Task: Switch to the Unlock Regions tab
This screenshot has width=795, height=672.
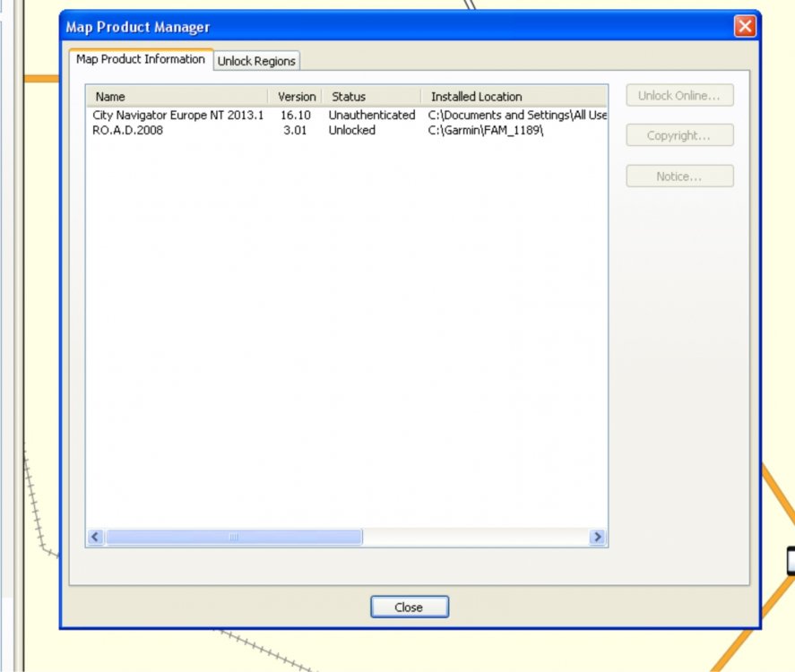Action: click(x=256, y=61)
